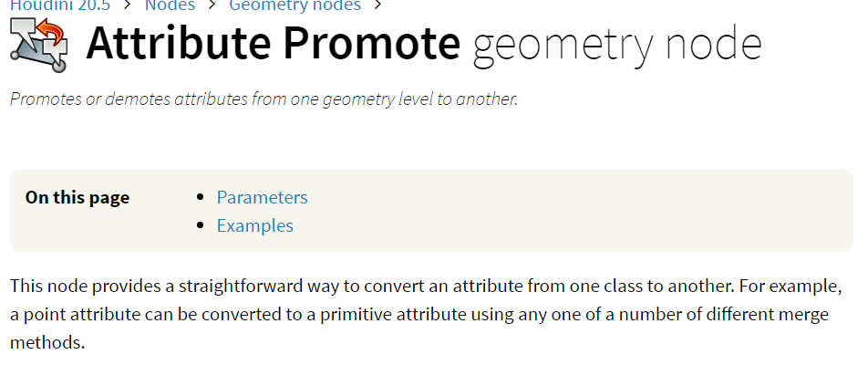
Task: Click the Attribute Promote node icon
Action: 38,45
